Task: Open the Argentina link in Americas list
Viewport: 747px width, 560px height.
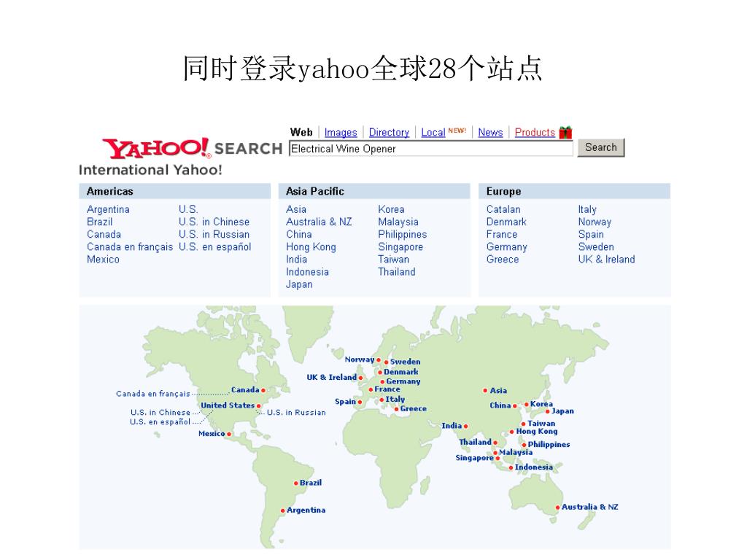Action: tap(108, 209)
